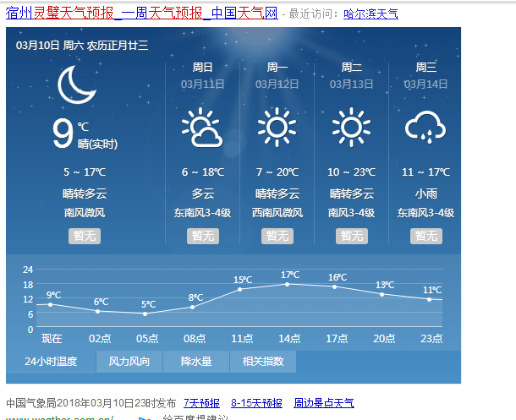Click the 13℃ chart point at 20点
The height and width of the screenshot is (420, 516).
tap(382, 294)
